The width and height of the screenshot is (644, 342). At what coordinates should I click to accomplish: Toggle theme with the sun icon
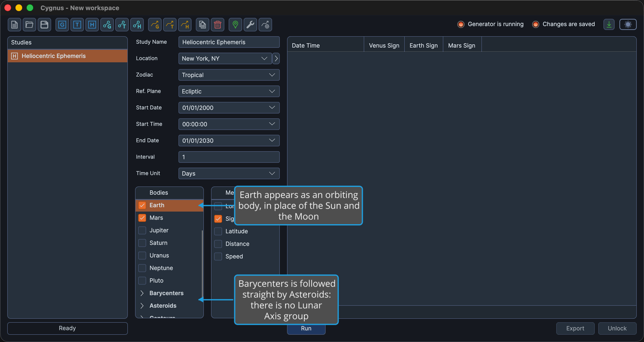pyautogui.click(x=628, y=25)
